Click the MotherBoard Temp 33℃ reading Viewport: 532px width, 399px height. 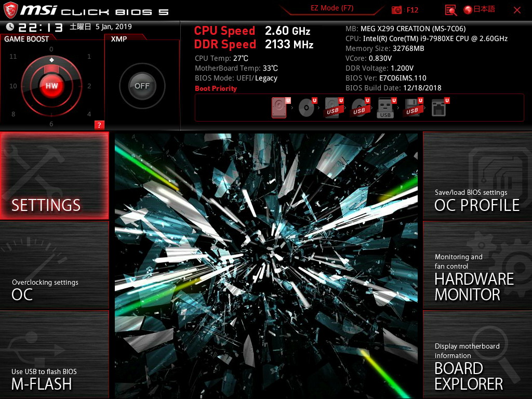click(236, 68)
